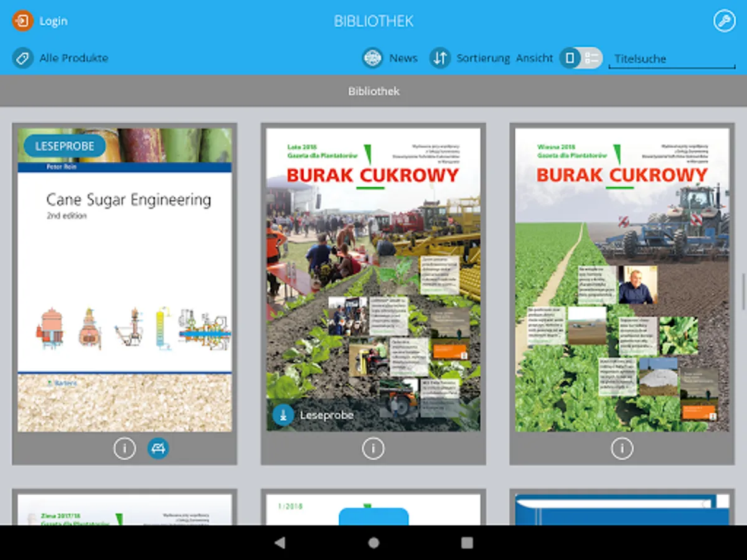Switch Ansicht toggle to list view
The height and width of the screenshot is (560, 747).
click(592, 58)
